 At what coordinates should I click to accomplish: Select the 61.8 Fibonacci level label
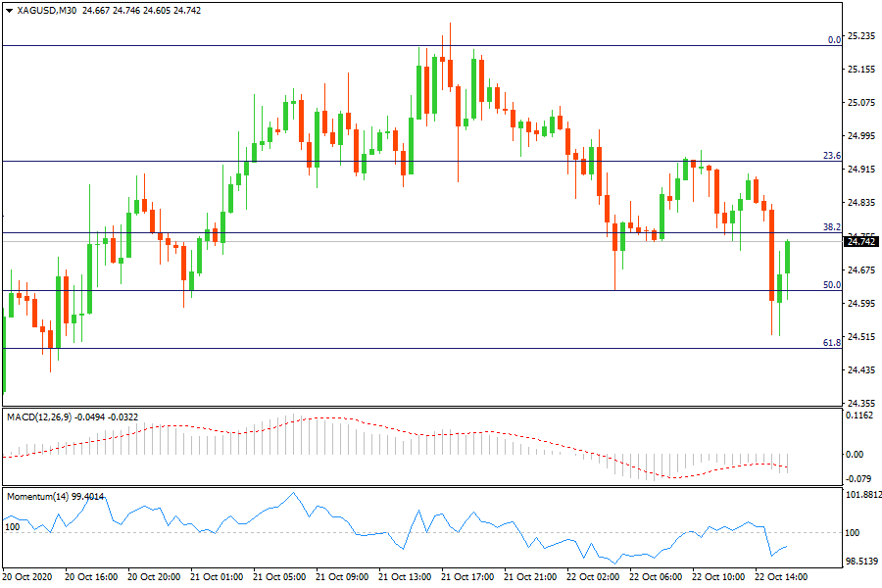[x=832, y=343]
